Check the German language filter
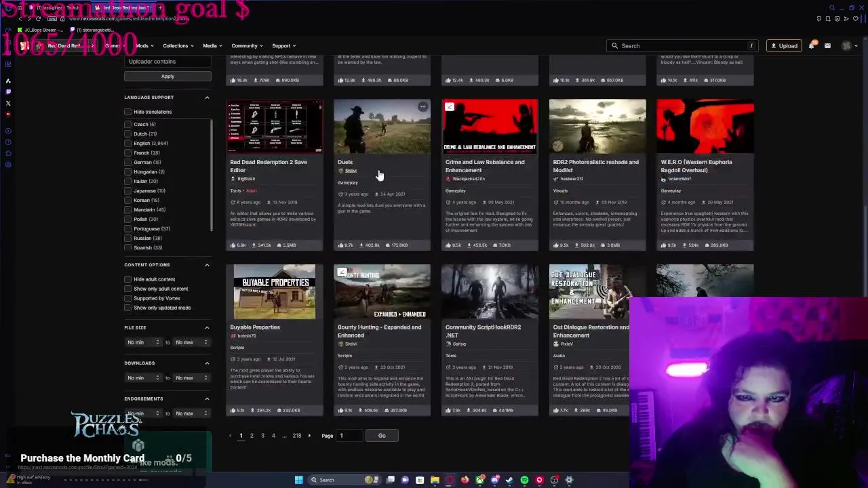868x488 pixels. tap(128, 162)
